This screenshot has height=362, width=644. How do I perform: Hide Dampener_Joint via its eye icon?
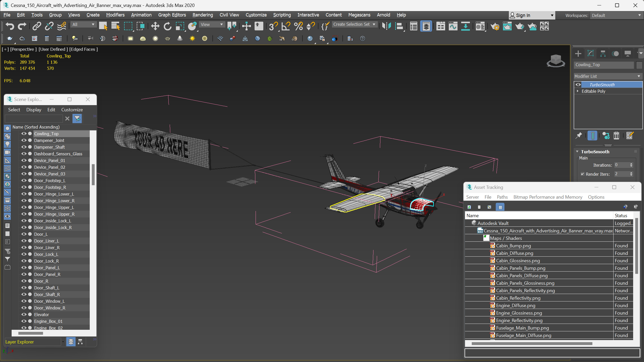click(24, 140)
